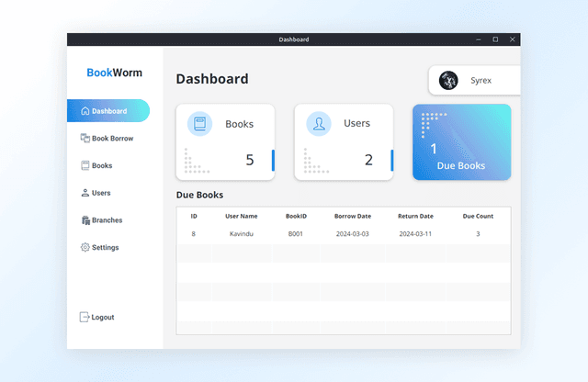Image resolution: width=588 pixels, height=382 pixels.
Task: Select the 2024-03-03 borrow date cell
Action: 353,234
